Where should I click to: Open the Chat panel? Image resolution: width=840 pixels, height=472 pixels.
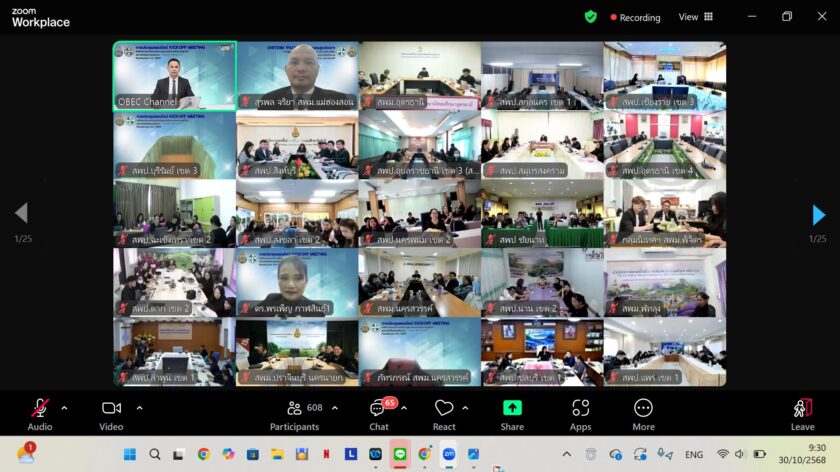[x=378, y=409]
